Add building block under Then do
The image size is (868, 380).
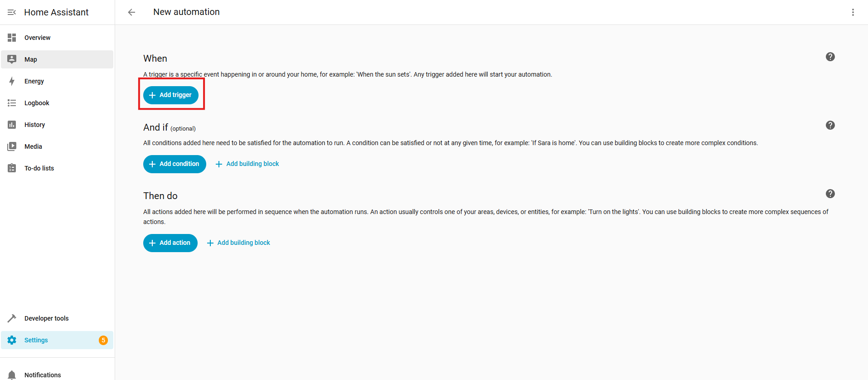(x=238, y=243)
